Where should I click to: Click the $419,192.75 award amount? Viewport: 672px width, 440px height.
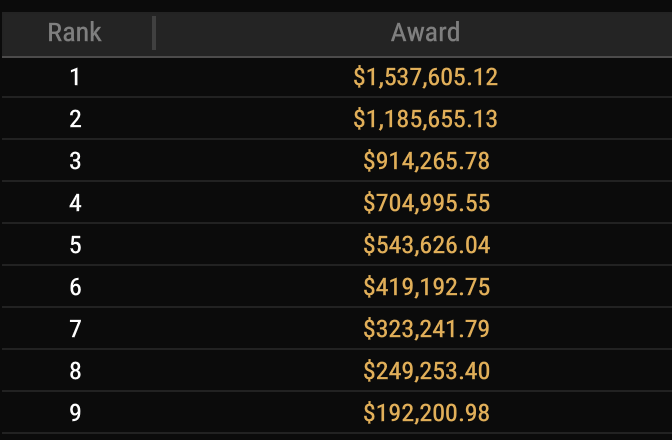pyautogui.click(x=426, y=287)
